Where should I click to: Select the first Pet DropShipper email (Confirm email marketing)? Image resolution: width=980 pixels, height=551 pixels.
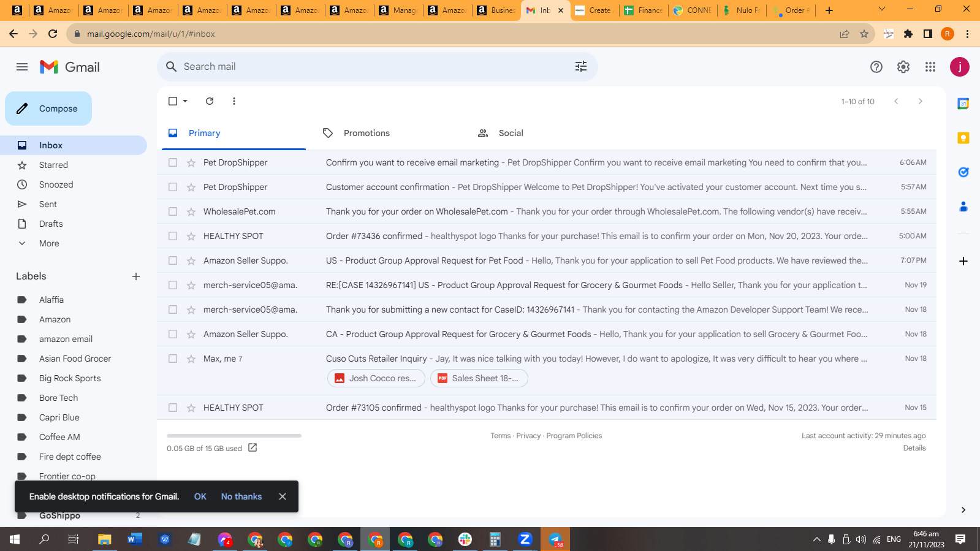pyautogui.click(x=173, y=162)
